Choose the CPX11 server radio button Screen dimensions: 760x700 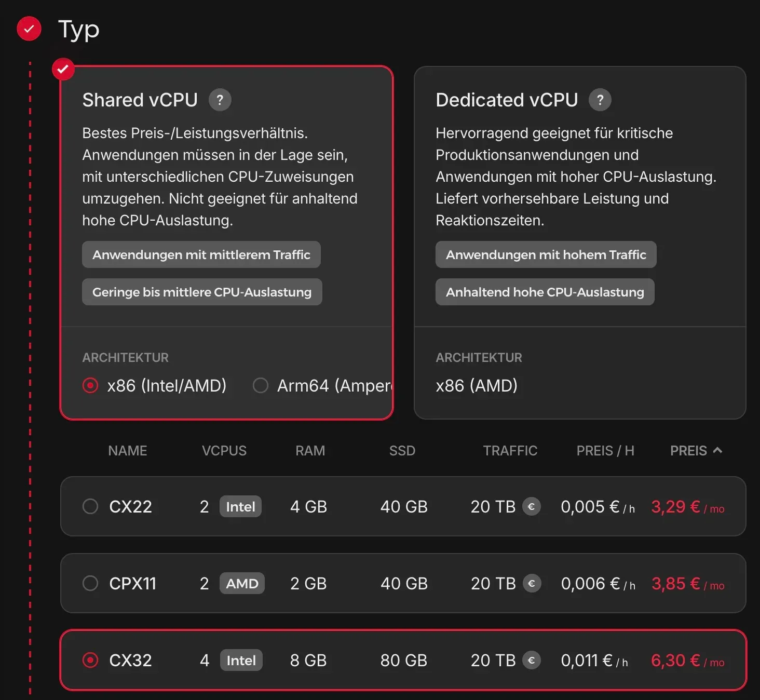pyautogui.click(x=90, y=583)
